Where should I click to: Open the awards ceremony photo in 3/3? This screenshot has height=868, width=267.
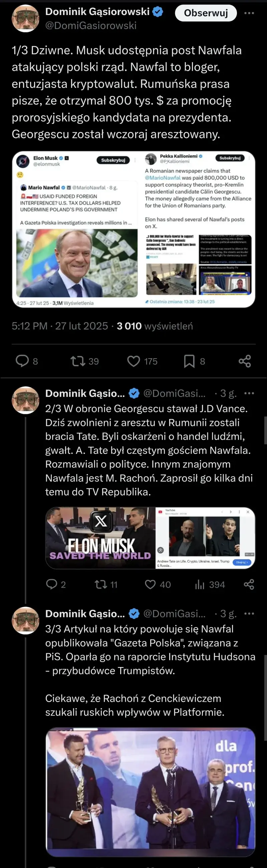tap(150, 792)
